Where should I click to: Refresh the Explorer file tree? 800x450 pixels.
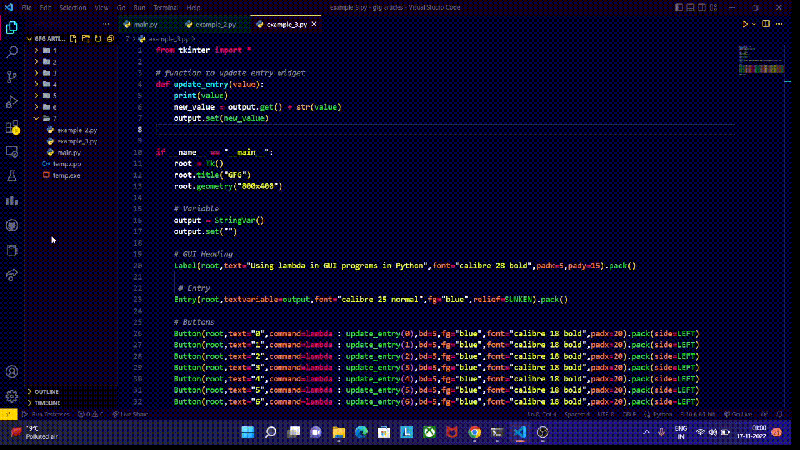pos(98,39)
